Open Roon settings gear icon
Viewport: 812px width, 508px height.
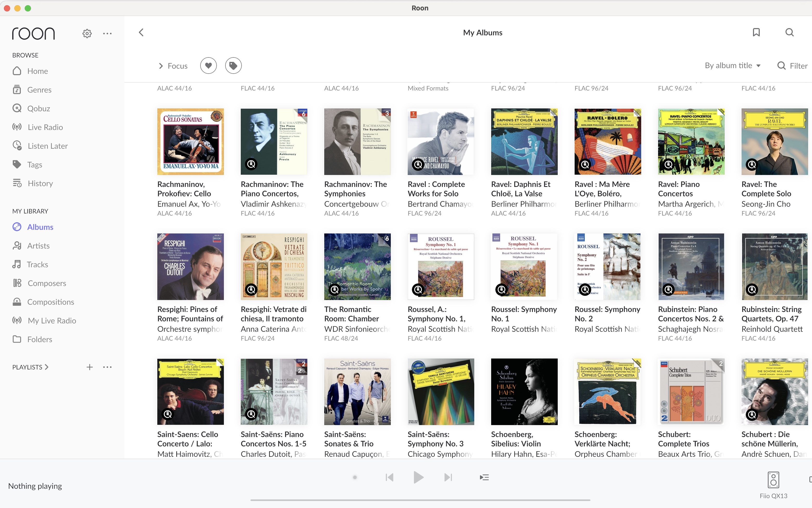pos(87,33)
